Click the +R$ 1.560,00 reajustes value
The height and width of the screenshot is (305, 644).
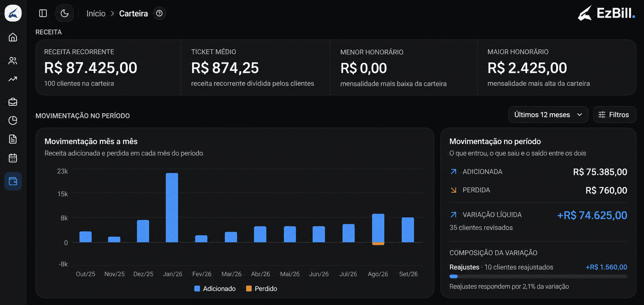606,267
